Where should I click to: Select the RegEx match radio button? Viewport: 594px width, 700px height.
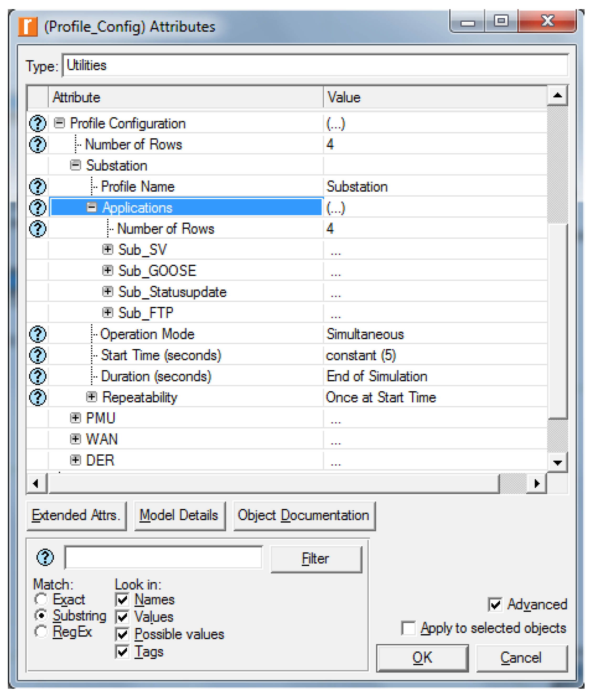pyautogui.click(x=41, y=631)
